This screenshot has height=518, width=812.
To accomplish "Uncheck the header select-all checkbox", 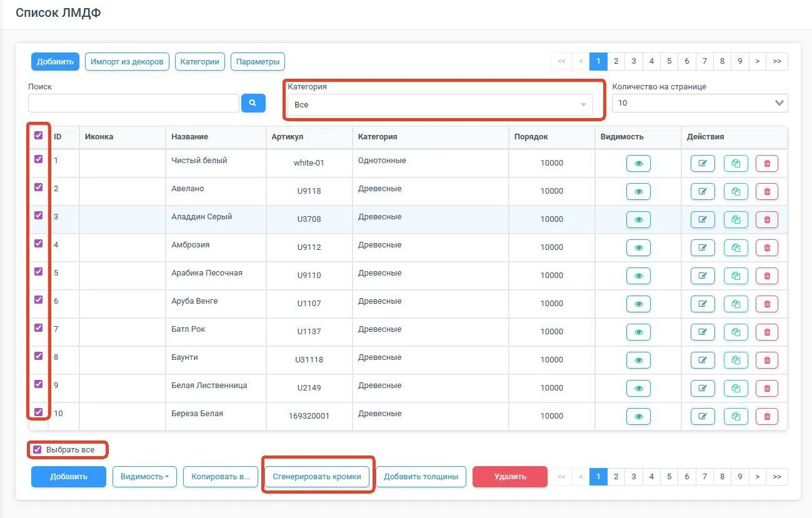I will (x=38, y=135).
